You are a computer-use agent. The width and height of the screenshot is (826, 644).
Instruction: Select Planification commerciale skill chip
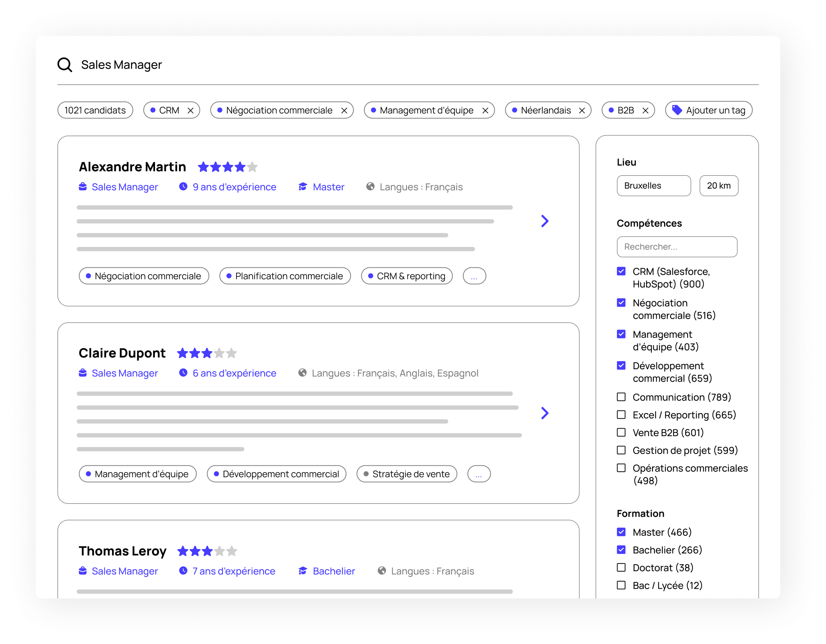(285, 276)
